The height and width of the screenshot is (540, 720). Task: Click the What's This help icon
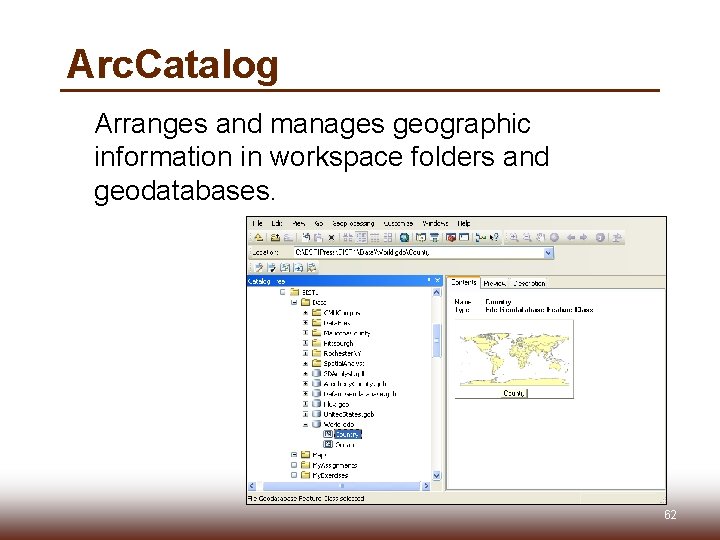coord(494,237)
